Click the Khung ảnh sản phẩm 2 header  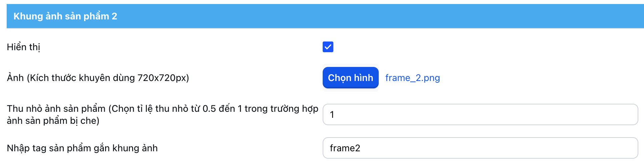[65, 16]
